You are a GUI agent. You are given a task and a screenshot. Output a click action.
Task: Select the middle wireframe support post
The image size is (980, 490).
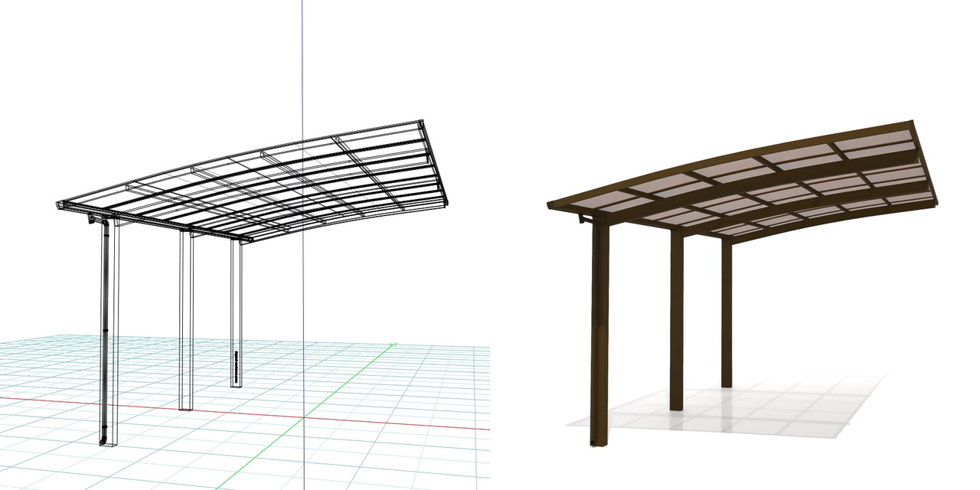point(186,320)
